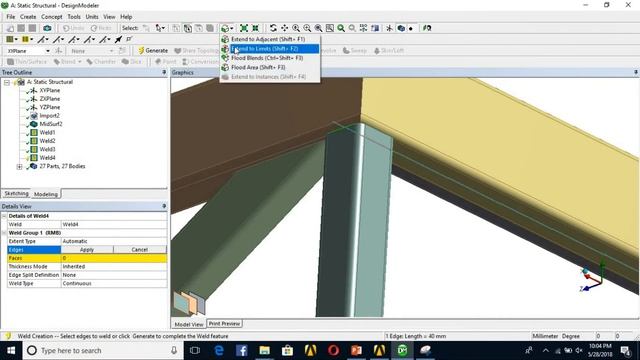Screen dimensions: 640x360
Task: Click the Extent Type value Automatic
Action: coord(114,241)
